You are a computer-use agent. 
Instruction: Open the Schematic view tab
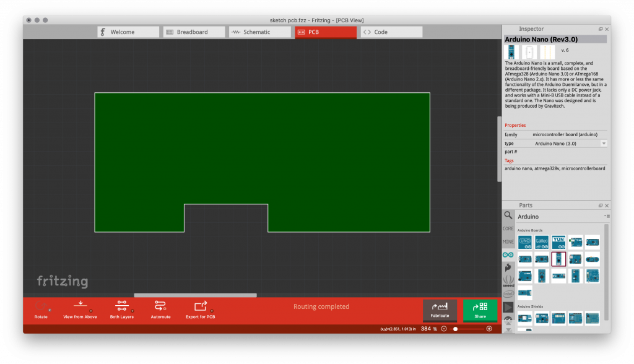point(260,32)
